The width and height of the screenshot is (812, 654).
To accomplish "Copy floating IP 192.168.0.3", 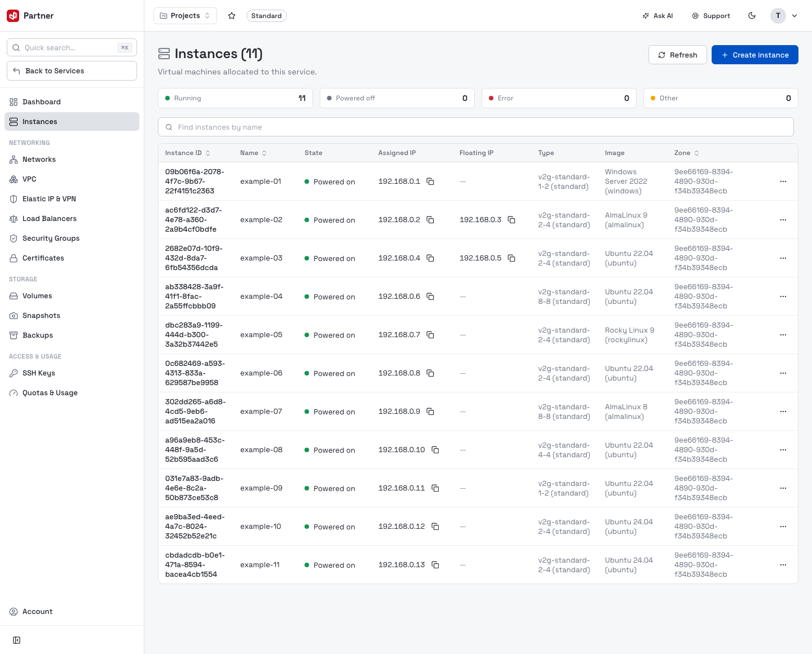I will click(x=511, y=220).
